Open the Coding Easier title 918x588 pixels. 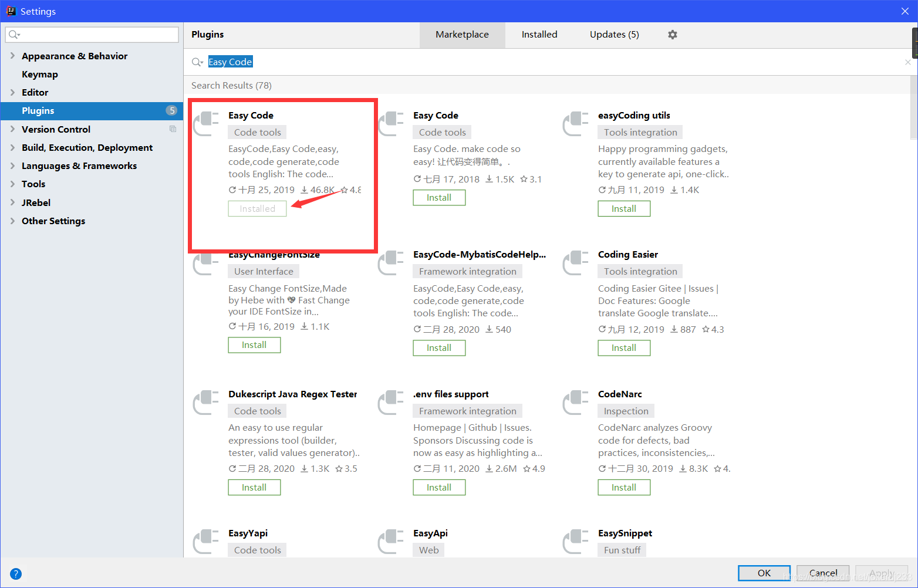pos(628,255)
